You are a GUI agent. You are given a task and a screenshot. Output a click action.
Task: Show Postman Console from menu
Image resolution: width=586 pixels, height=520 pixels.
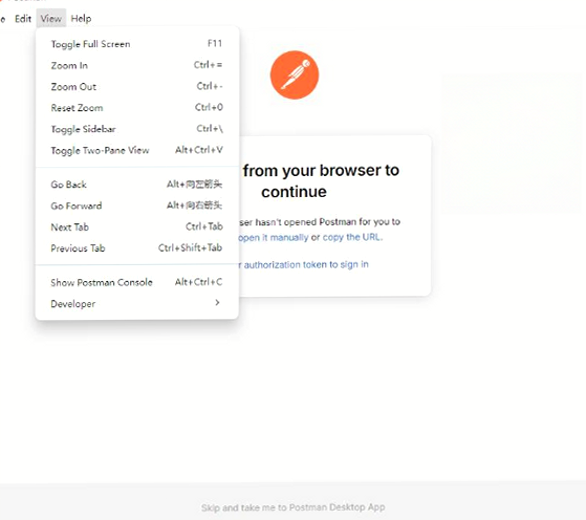137,282
